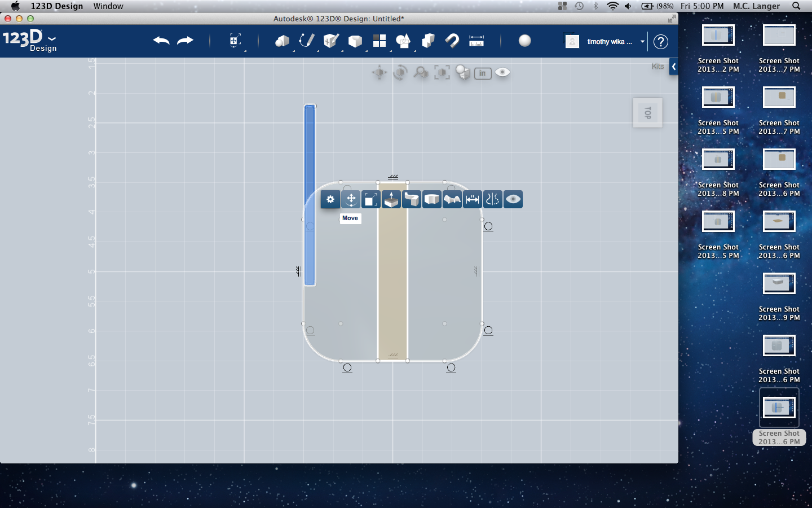This screenshot has width=812, height=508.
Task: Redo the action with the forward arrow
Action: pos(186,41)
